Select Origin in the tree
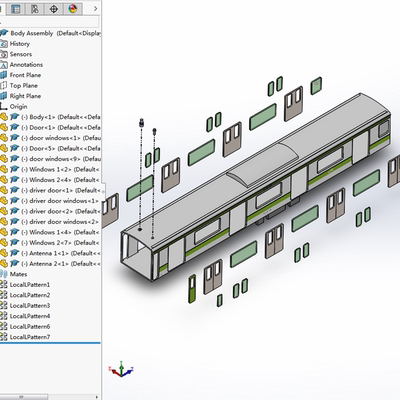 point(18,106)
